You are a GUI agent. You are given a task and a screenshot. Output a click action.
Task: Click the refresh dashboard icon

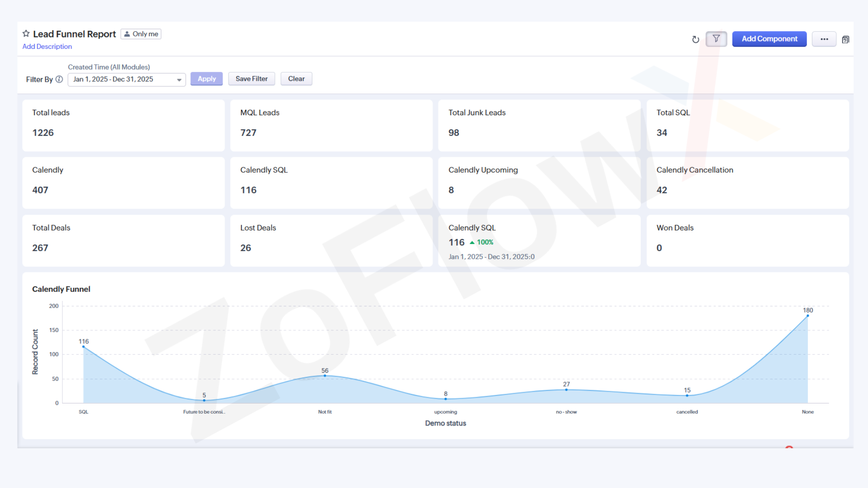[695, 39]
